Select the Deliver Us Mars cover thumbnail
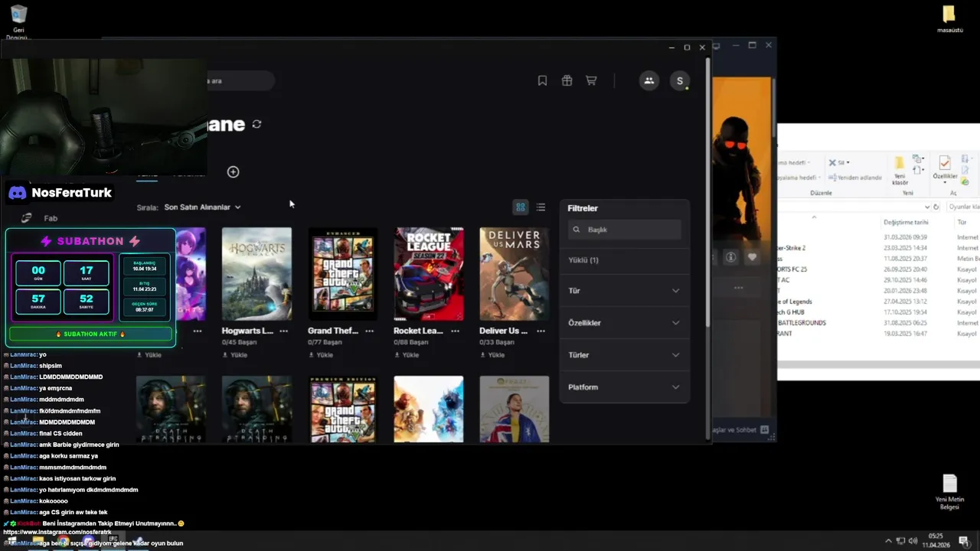This screenshot has height=551, width=980. [514, 274]
